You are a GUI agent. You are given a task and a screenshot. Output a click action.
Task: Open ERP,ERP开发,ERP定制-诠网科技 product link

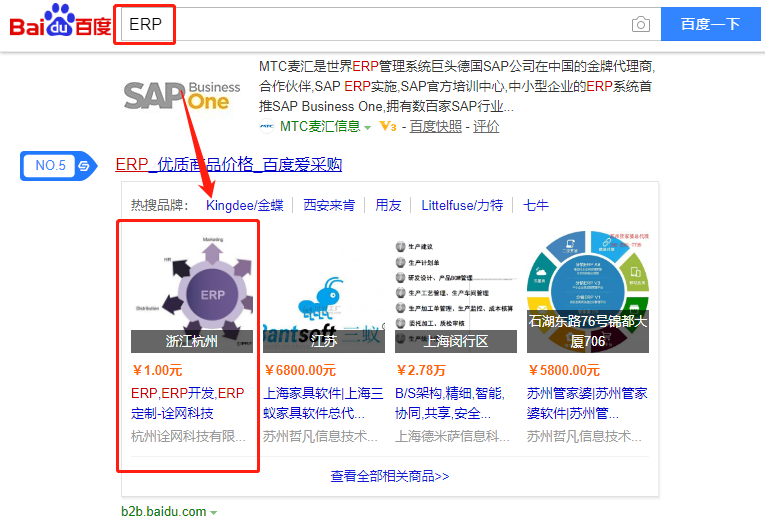pos(188,403)
